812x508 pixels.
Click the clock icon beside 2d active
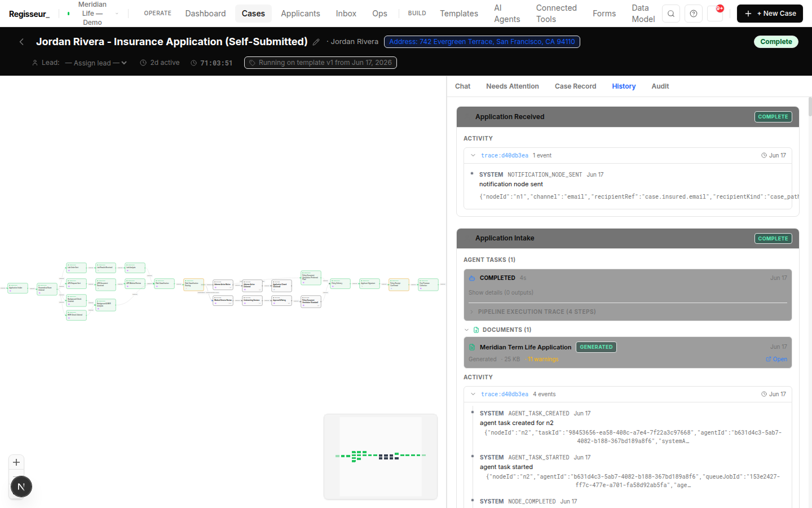coord(143,63)
